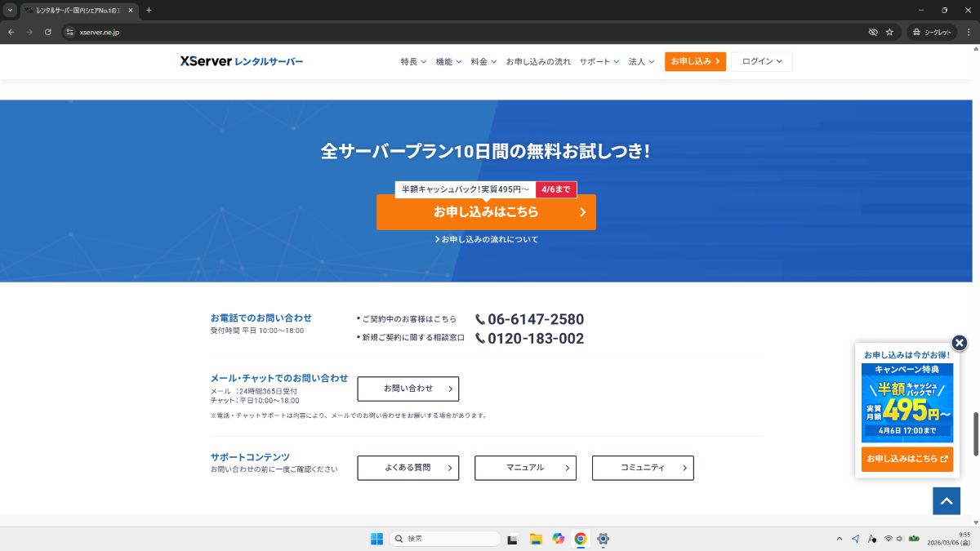This screenshot has width=980, height=551.
Task: Click the third-party cookies blocked eye icon
Action: (872, 32)
